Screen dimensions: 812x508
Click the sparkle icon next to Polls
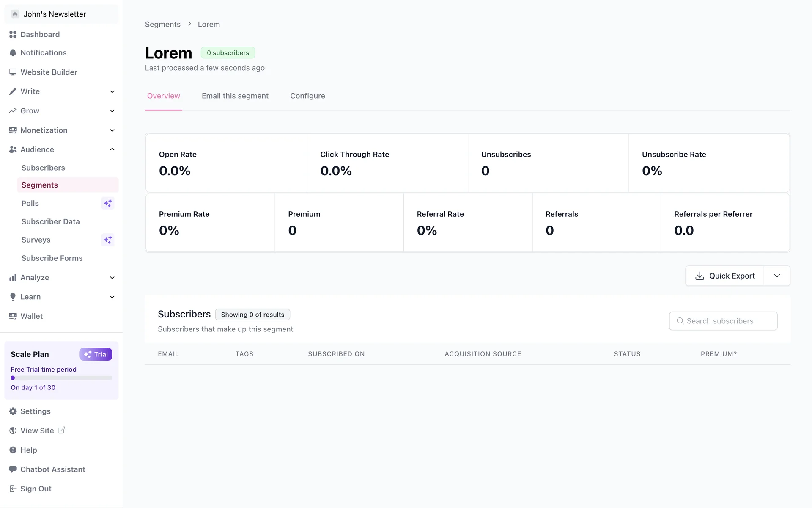108,203
